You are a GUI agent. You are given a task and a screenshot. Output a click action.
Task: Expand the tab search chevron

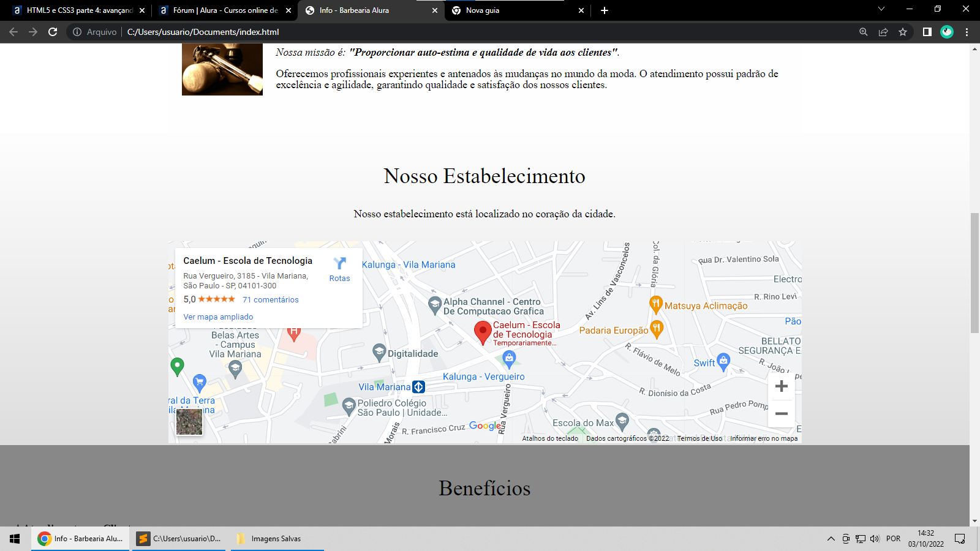click(x=881, y=9)
